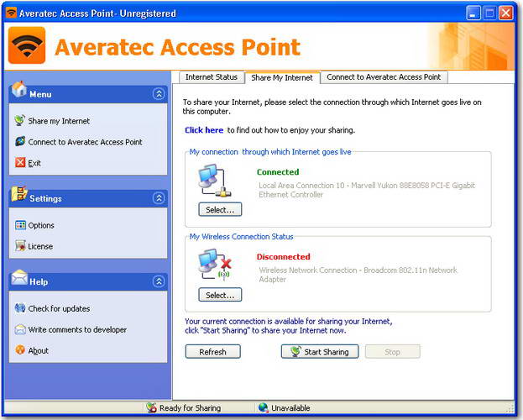Click the Averatec Access Point banner title

(177, 47)
